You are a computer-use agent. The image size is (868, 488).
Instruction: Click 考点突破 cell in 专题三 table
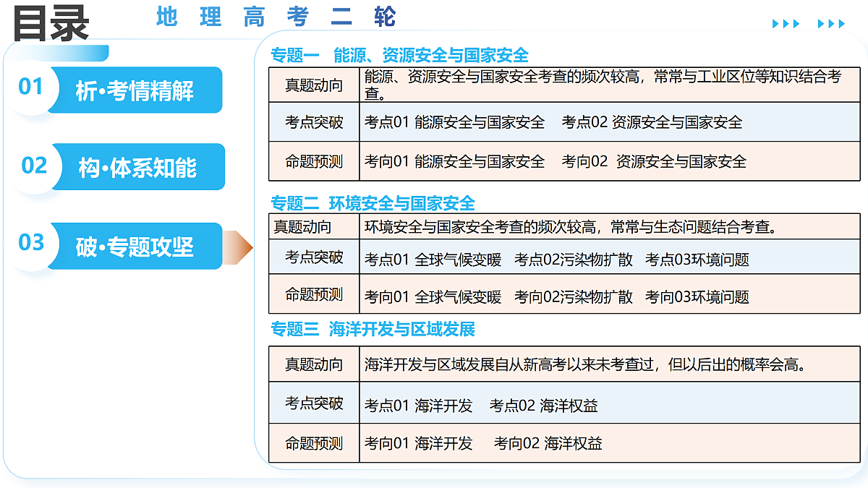(x=314, y=403)
